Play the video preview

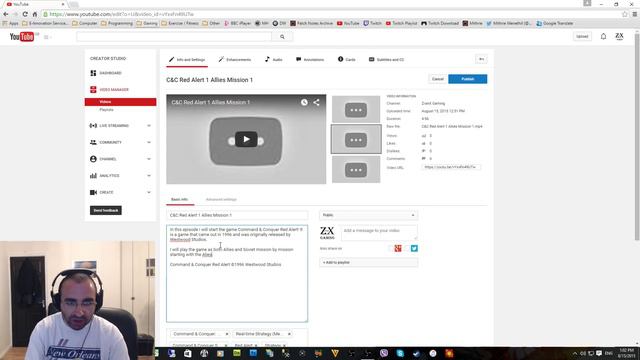pyautogui.click(x=246, y=139)
